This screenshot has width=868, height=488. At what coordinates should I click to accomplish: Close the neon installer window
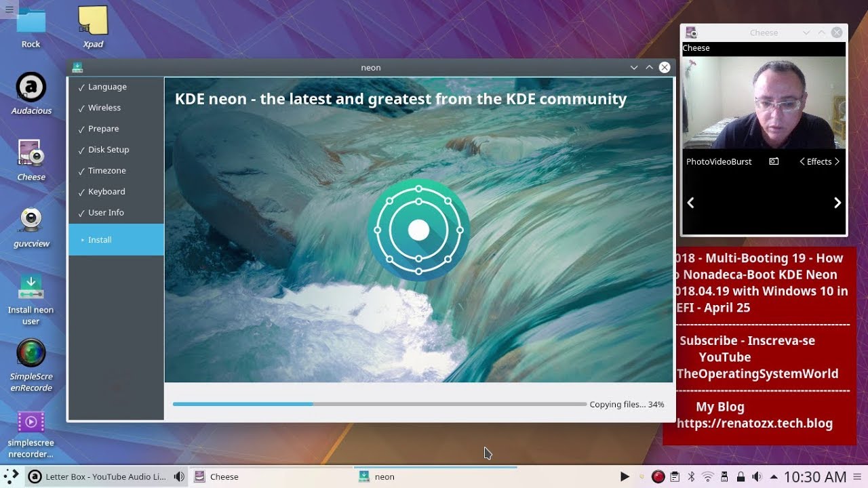coord(665,67)
